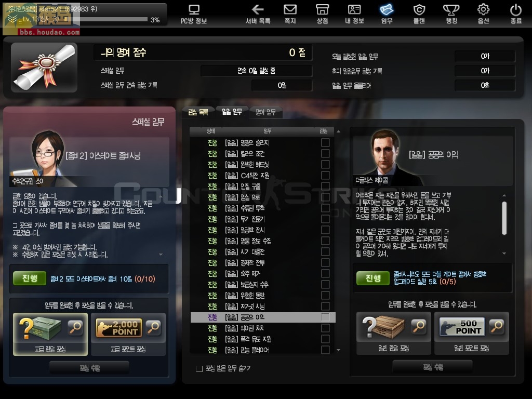The image size is (532, 399).
Task: Preview the 2,000 point reward magnifier
Action: (153, 327)
